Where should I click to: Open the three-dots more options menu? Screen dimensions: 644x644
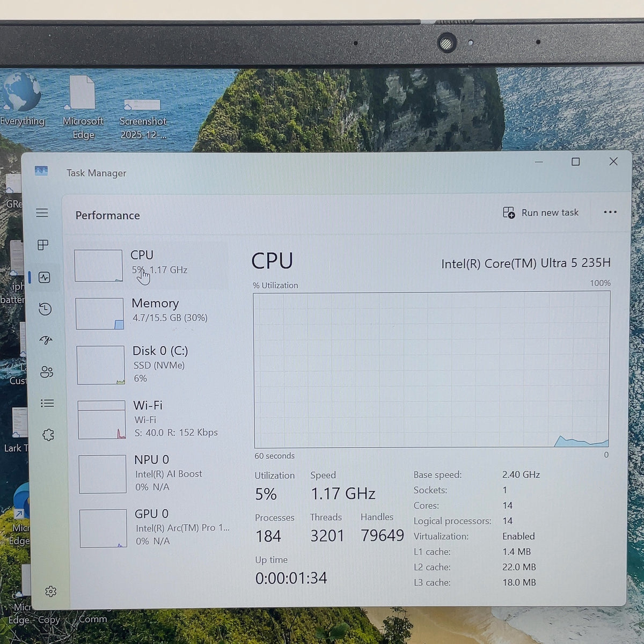[x=610, y=212]
